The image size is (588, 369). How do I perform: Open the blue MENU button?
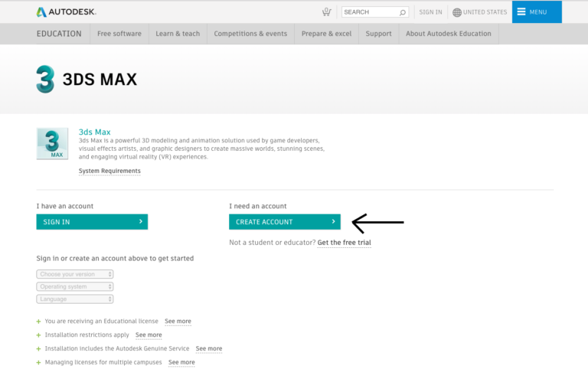pyautogui.click(x=537, y=12)
